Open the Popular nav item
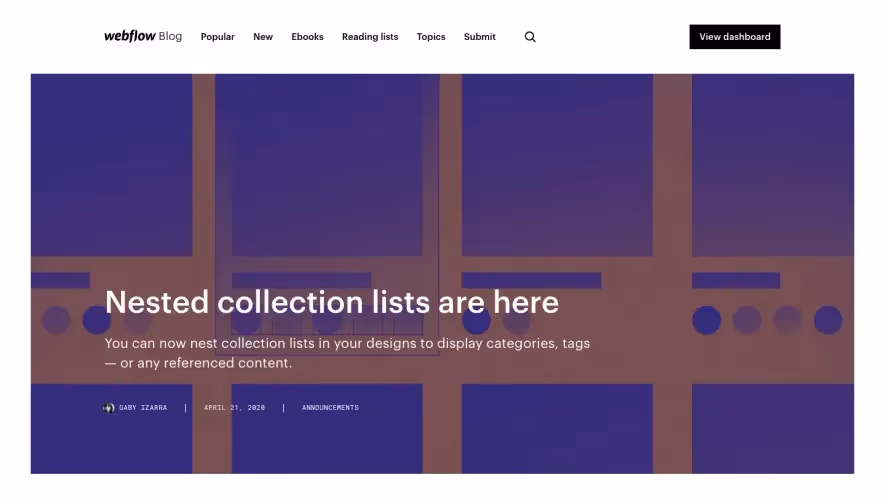This screenshot has width=885, height=502. click(217, 37)
